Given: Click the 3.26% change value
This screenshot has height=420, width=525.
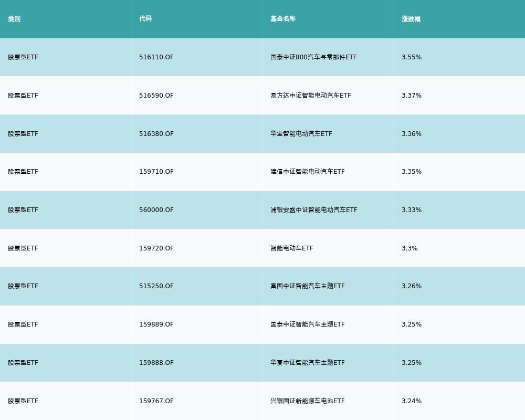Looking at the screenshot, I should tap(412, 286).
